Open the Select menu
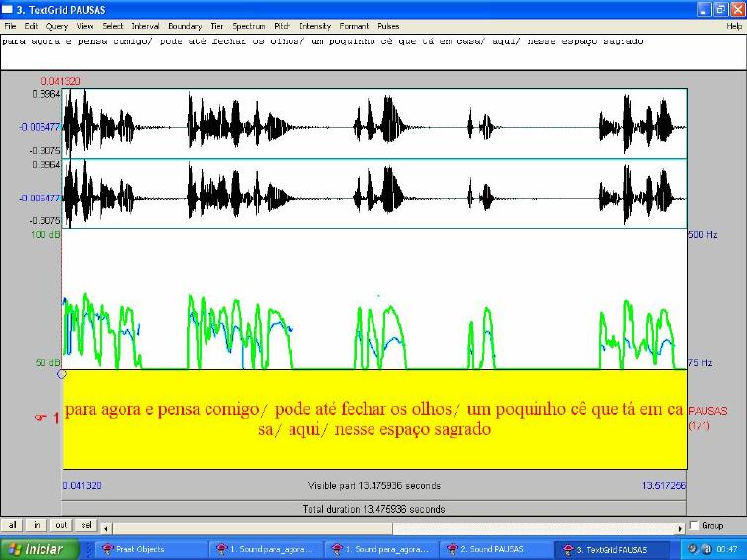The image size is (747, 560). [x=113, y=26]
